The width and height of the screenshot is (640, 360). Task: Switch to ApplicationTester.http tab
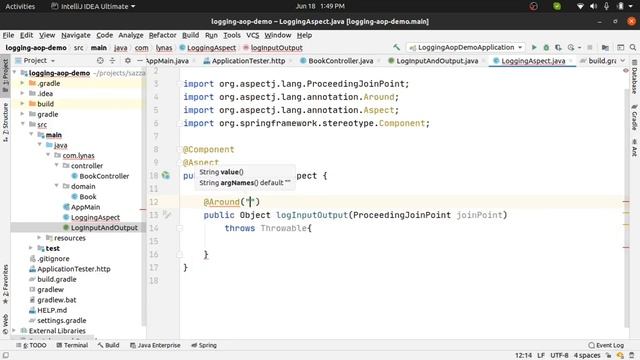[248, 61]
